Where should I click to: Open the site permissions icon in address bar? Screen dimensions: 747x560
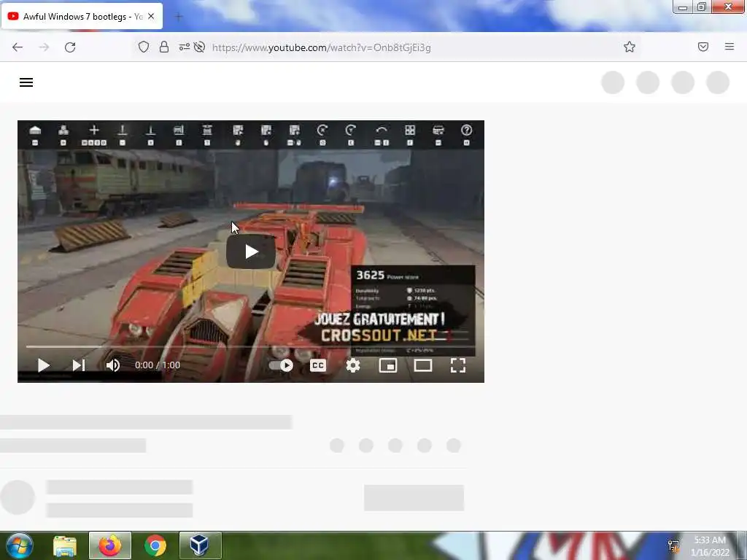[x=185, y=47]
